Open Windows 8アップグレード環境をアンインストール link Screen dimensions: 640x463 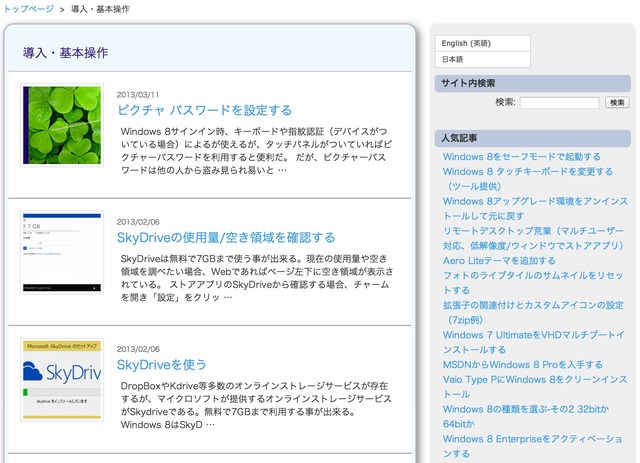(535, 201)
